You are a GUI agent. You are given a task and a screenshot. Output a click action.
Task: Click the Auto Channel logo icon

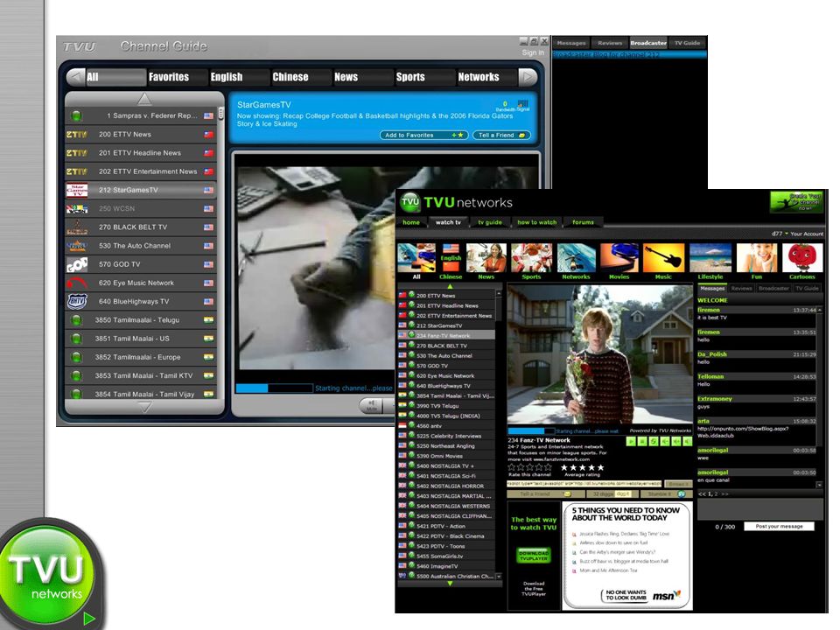tap(77, 246)
